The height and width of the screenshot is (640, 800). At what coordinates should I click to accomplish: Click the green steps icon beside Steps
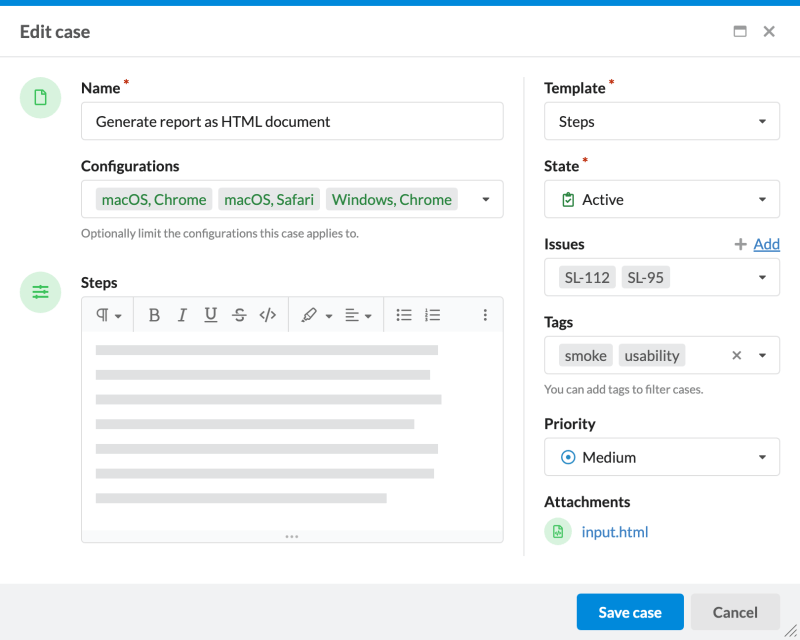(x=40, y=292)
